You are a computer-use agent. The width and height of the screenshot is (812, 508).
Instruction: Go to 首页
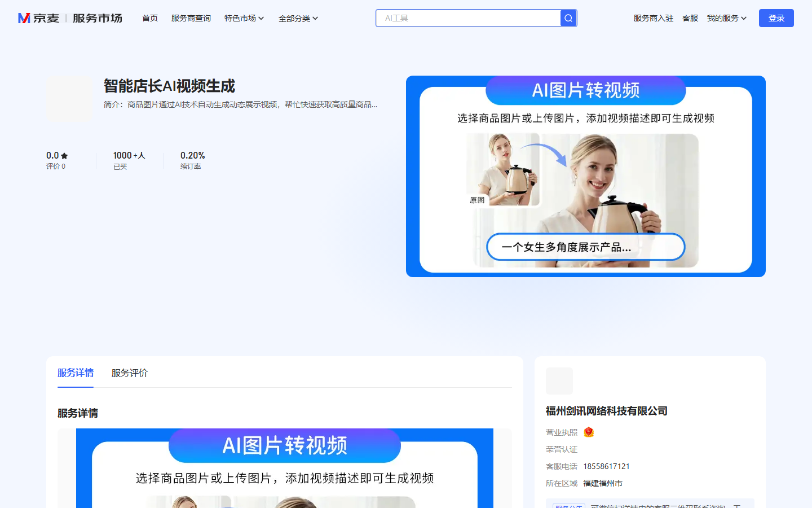point(150,18)
